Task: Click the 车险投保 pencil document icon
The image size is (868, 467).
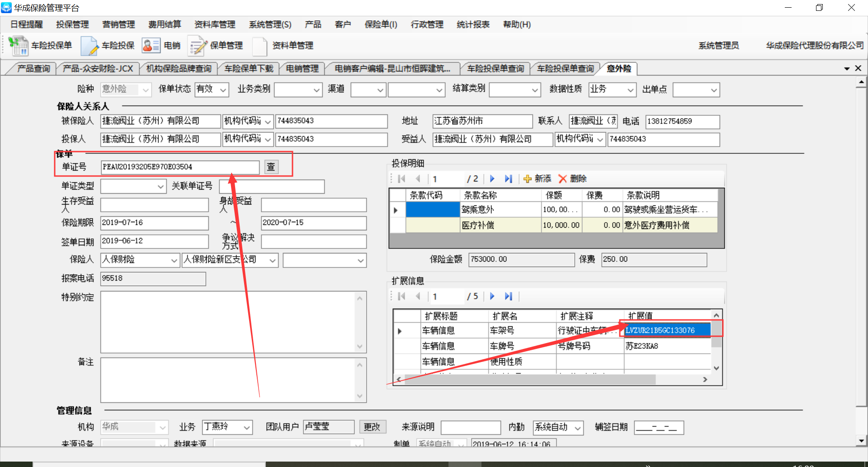Action: (90, 46)
